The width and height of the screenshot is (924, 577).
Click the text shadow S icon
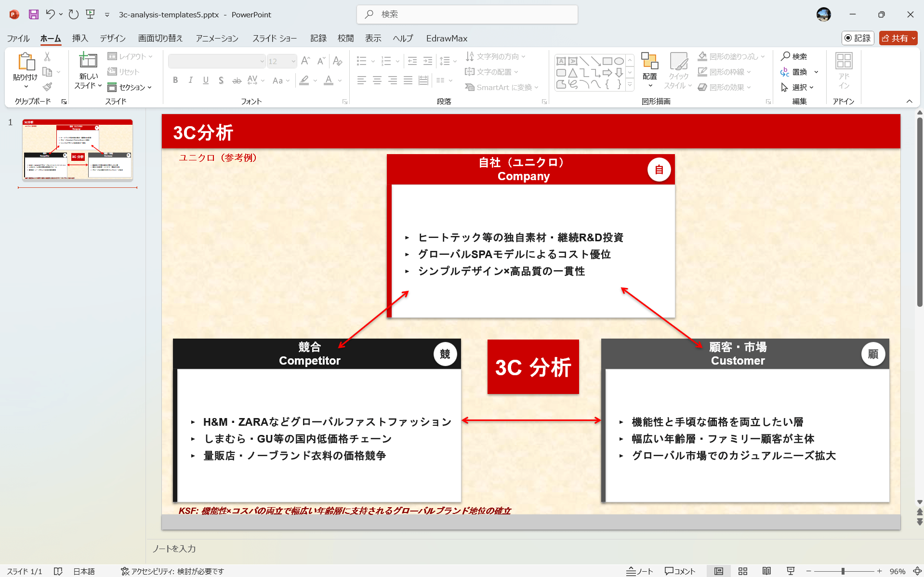(221, 80)
